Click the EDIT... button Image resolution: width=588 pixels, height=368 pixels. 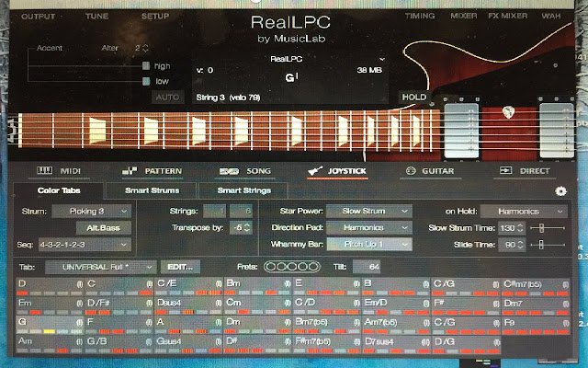pyautogui.click(x=180, y=267)
